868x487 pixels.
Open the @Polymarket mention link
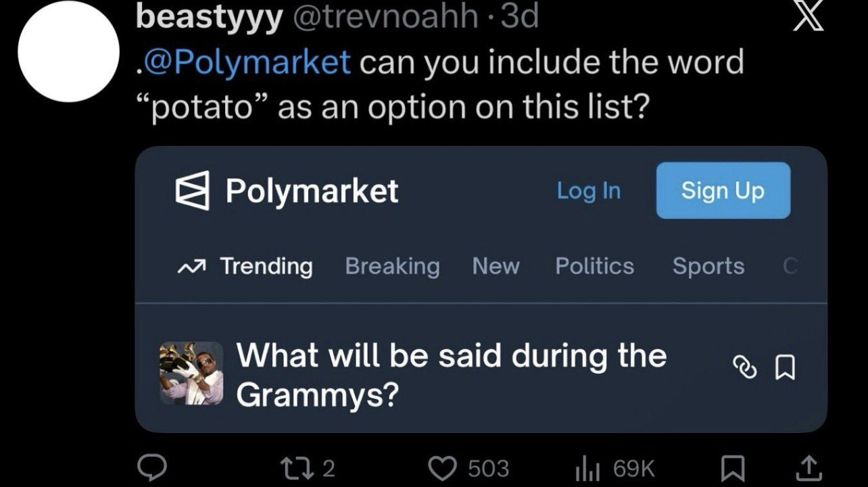(x=247, y=62)
